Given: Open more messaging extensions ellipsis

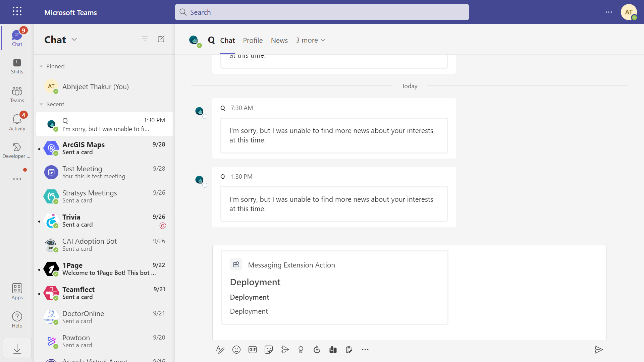Looking at the screenshot, I should pyautogui.click(x=365, y=350).
